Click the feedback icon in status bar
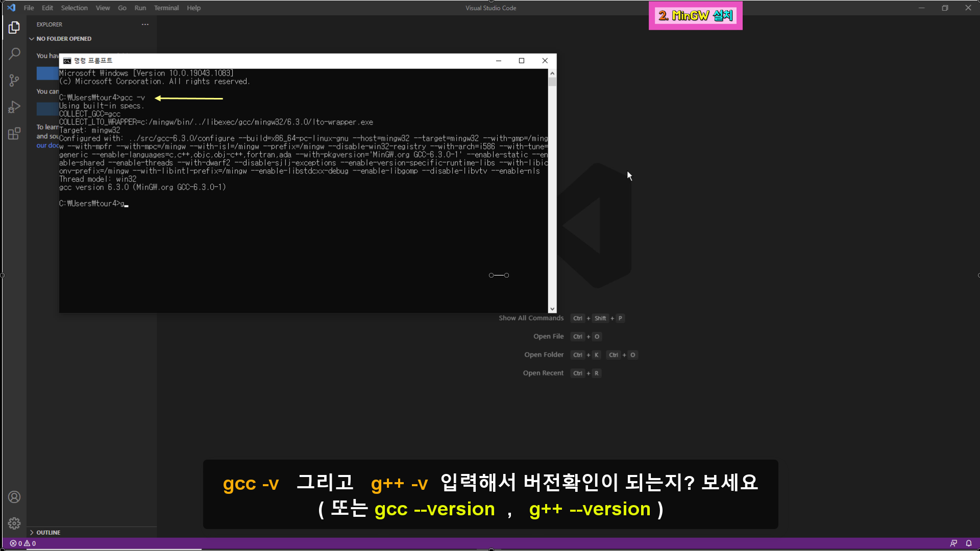 tap(953, 543)
